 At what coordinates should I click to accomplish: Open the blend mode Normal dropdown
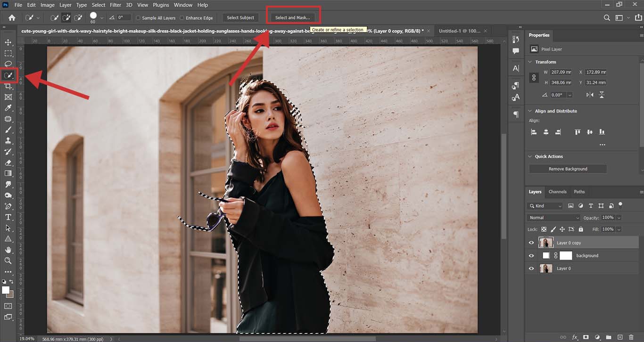click(553, 218)
